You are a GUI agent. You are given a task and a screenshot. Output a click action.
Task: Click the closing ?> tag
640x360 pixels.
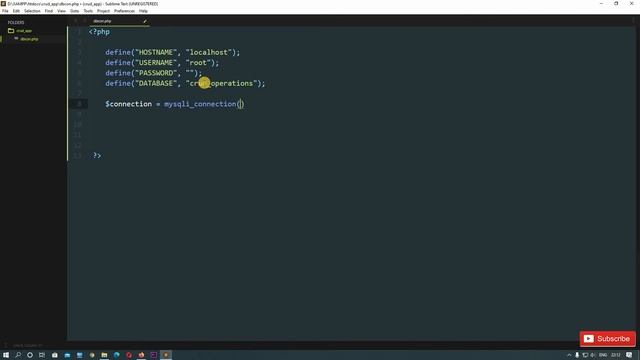[x=97, y=156]
